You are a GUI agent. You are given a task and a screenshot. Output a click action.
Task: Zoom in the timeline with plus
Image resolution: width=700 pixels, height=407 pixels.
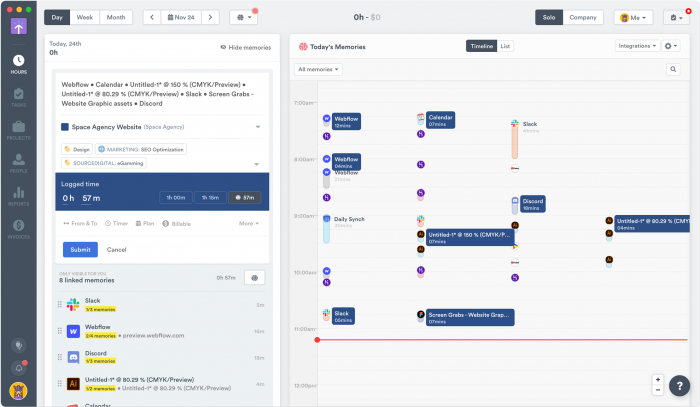[x=658, y=379]
